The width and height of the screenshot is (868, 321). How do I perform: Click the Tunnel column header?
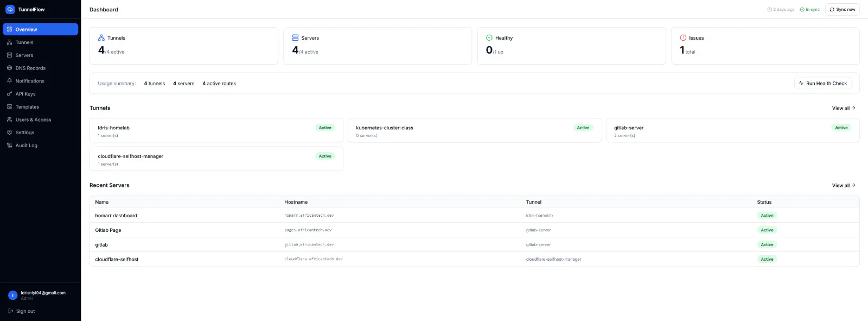click(534, 202)
